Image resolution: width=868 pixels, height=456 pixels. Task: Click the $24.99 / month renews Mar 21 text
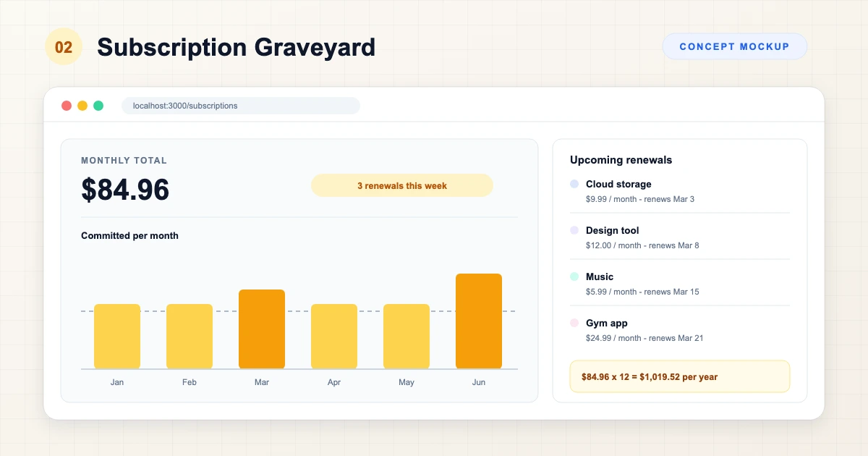[x=644, y=338]
